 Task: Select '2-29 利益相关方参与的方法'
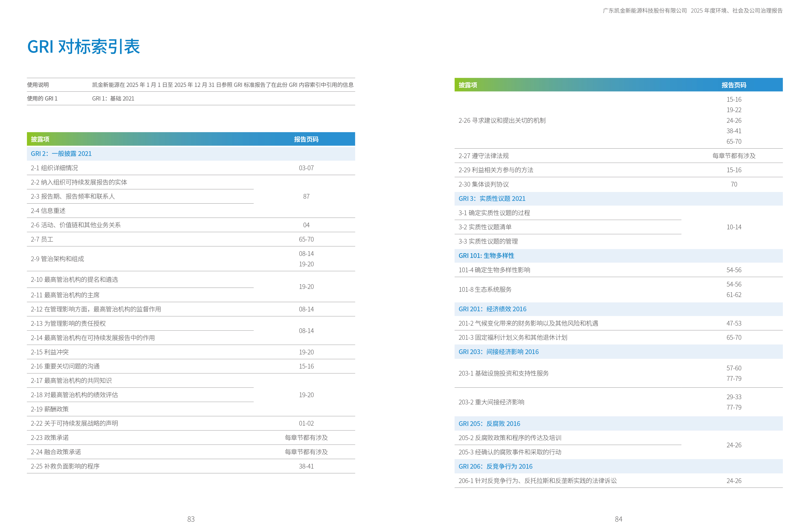click(x=496, y=170)
